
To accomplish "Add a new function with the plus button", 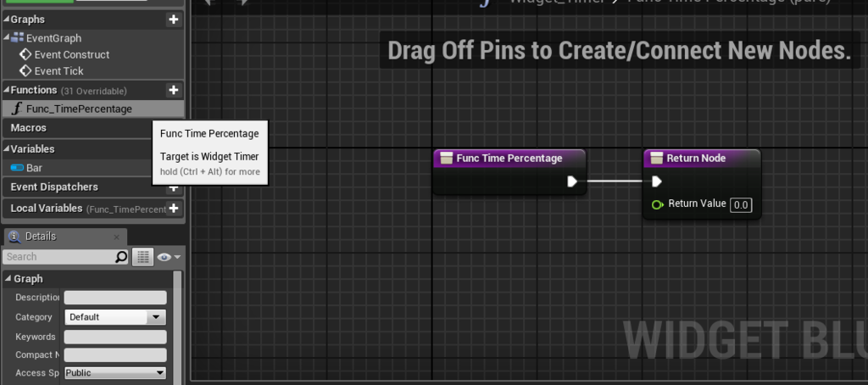I will (x=173, y=90).
